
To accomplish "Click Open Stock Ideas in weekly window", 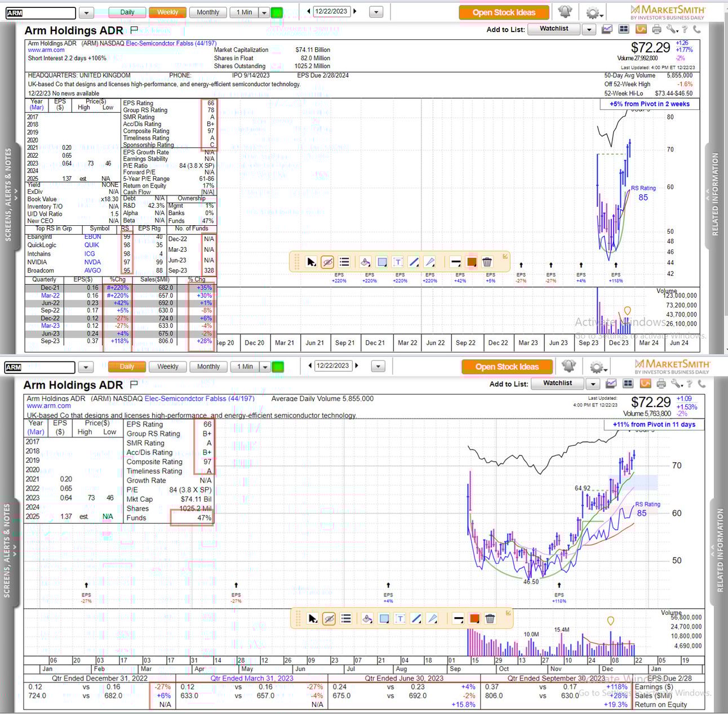I will tap(504, 12).
